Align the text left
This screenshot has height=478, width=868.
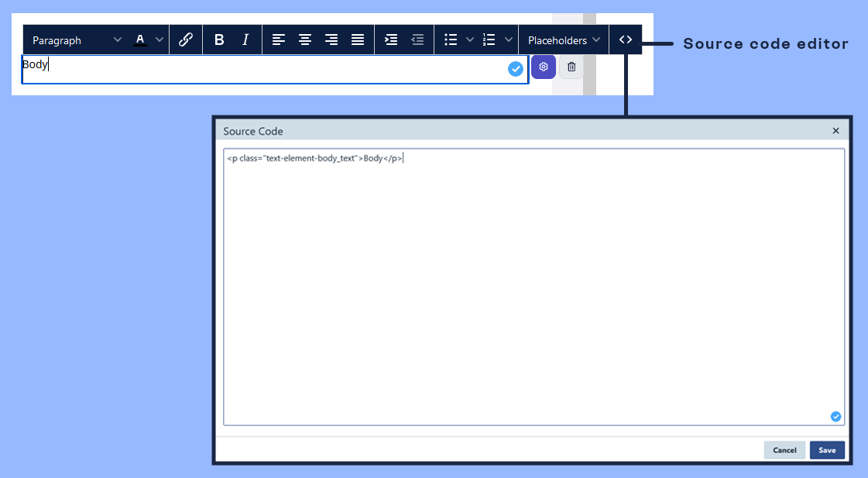pyautogui.click(x=279, y=40)
